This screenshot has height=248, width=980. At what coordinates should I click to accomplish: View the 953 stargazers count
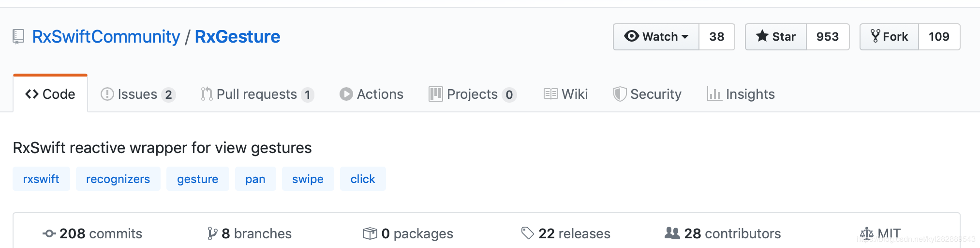click(x=828, y=37)
